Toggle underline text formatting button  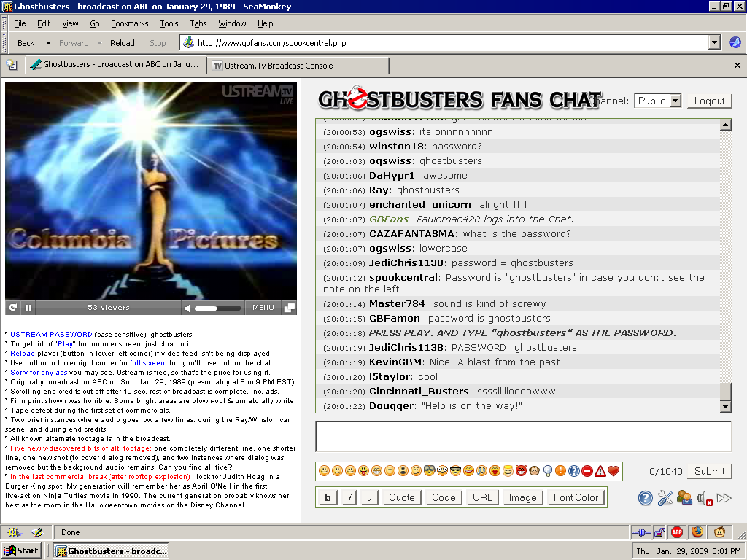tap(369, 497)
